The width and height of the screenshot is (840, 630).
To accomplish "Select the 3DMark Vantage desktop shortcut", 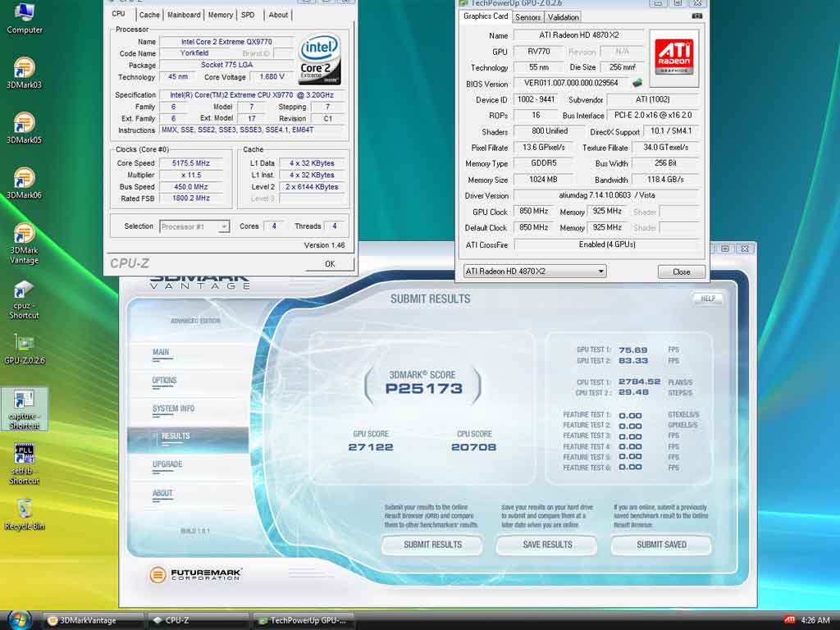I will (x=24, y=244).
